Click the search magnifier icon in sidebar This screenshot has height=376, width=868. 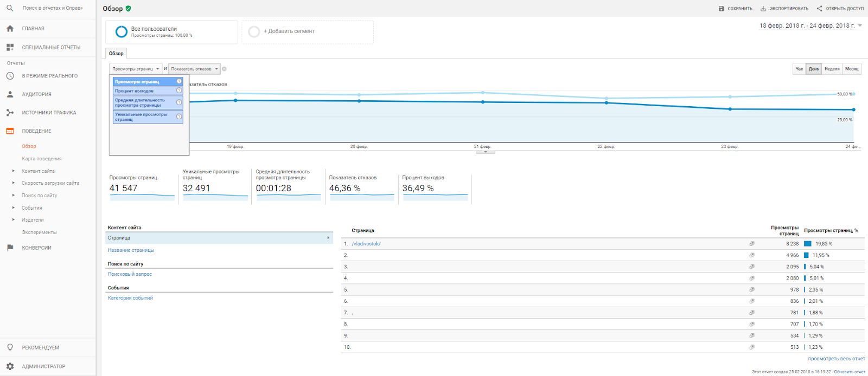pyautogui.click(x=10, y=8)
